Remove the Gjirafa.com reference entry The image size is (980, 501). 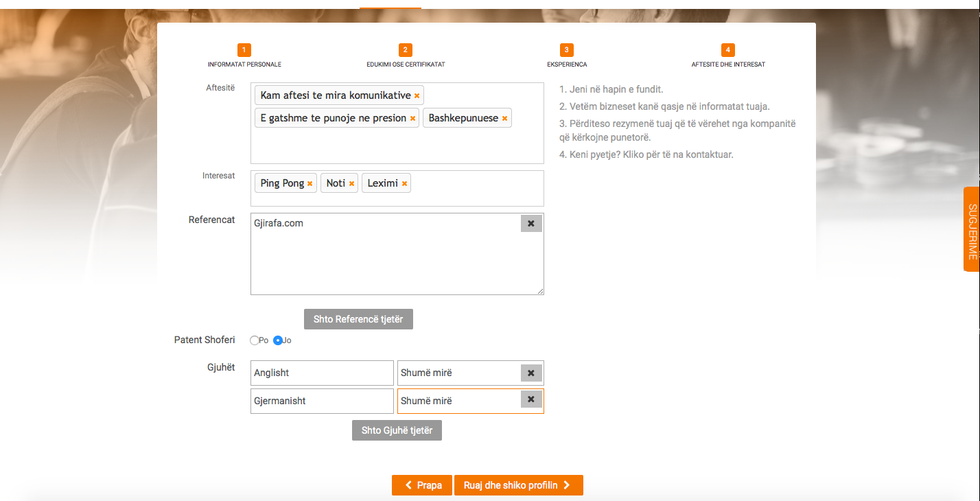coord(531,224)
